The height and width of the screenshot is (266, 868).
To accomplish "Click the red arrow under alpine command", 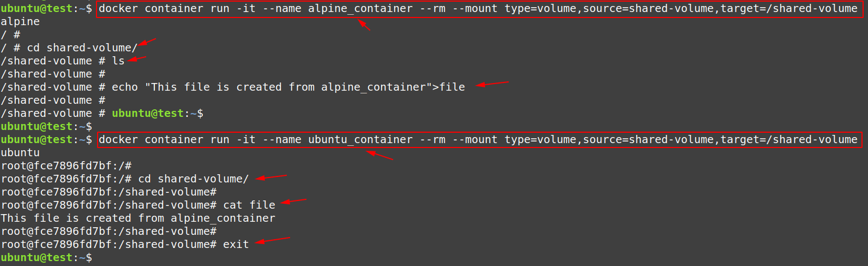I will point(364,25).
